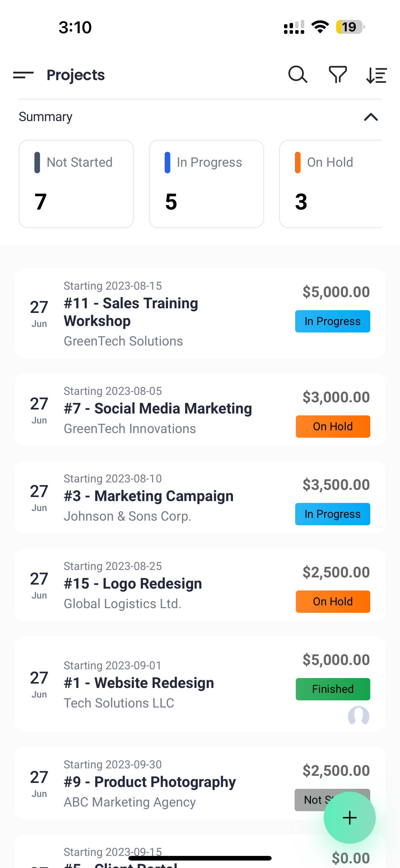The height and width of the screenshot is (868, 400).
Task: Open the hamburger navigation menu
Action: 23,75
